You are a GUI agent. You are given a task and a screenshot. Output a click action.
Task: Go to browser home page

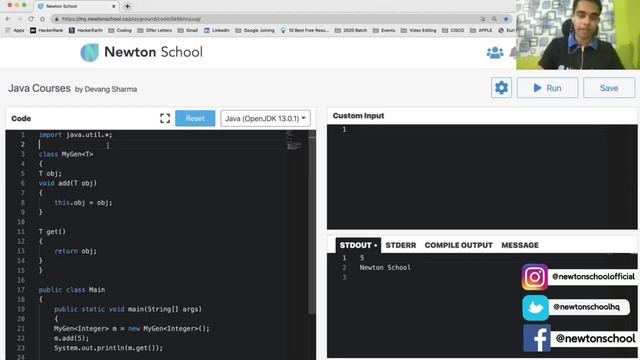[x=42, y=19]
